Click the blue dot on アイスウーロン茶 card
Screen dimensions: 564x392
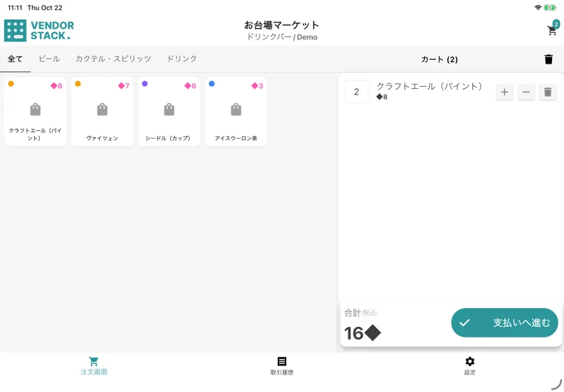[212, 83]
